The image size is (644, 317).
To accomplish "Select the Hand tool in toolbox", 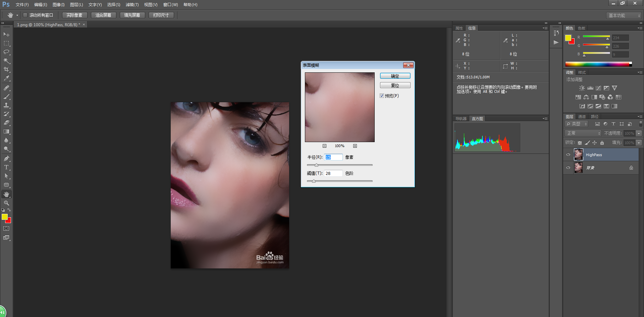I will 6,194.
